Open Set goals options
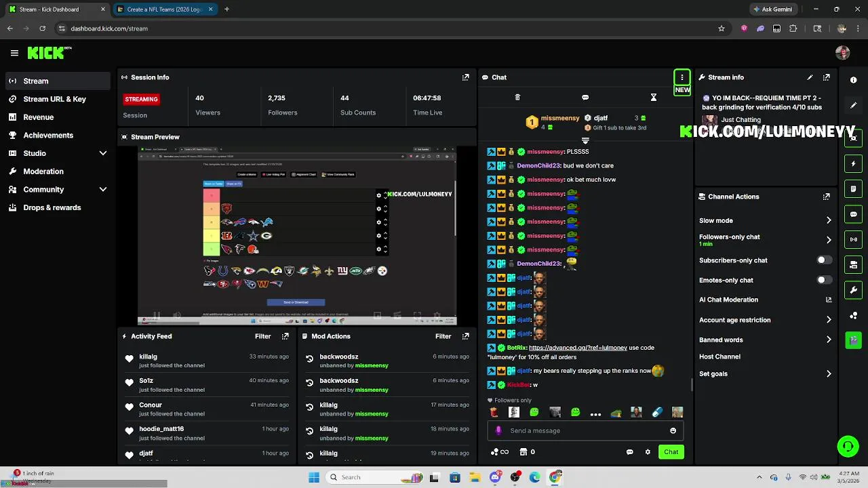The height and width of the screenshot is (488, 868). tap(828, 373)
